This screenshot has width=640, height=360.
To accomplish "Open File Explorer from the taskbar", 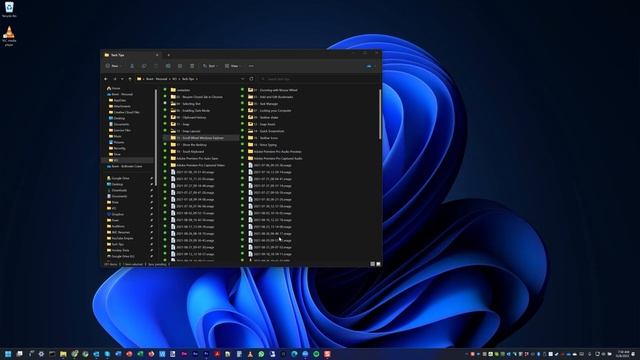I will pyautogui.click(x=63, y=354).
